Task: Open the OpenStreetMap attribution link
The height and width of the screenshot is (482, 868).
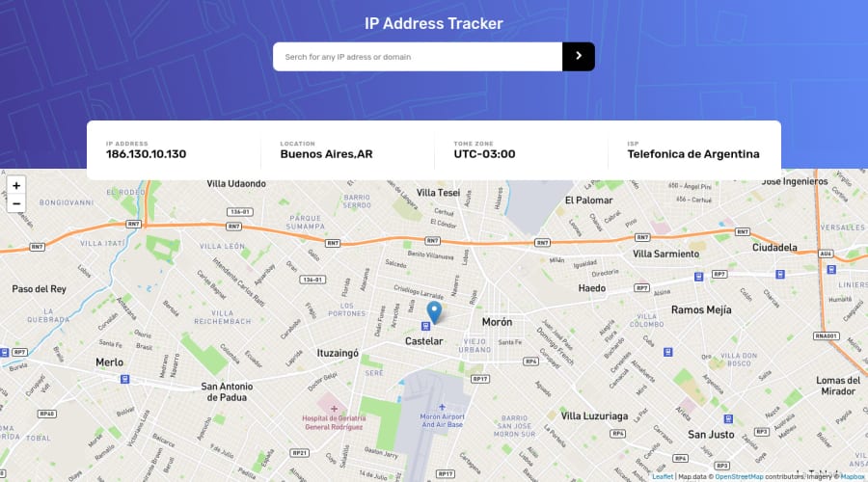Action: [739, 476]
